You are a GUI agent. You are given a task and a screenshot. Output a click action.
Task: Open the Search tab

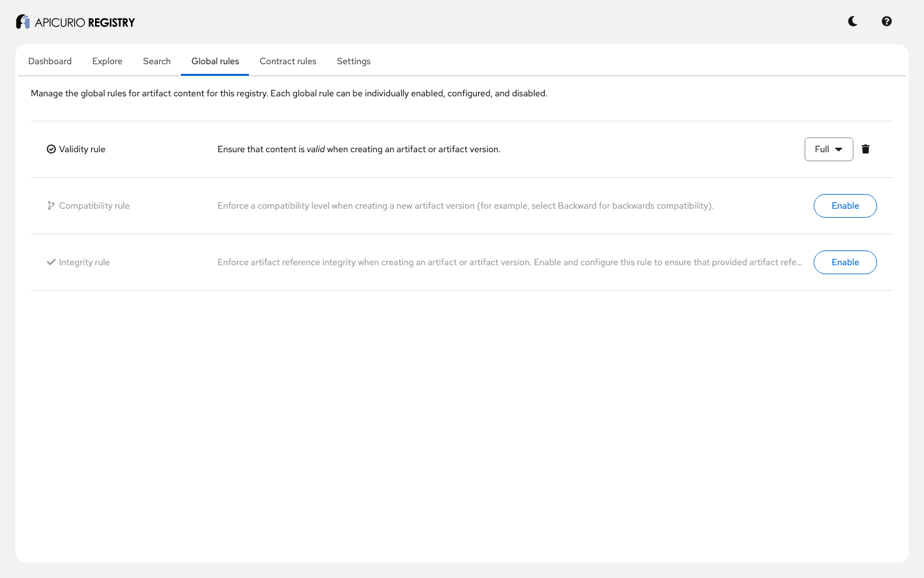157,61
